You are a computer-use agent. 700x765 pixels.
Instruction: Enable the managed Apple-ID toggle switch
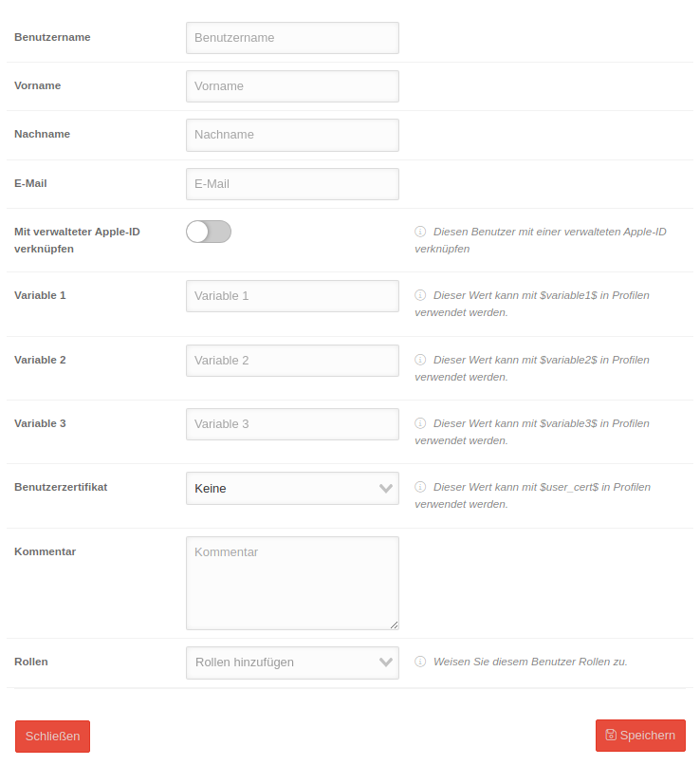209,232
